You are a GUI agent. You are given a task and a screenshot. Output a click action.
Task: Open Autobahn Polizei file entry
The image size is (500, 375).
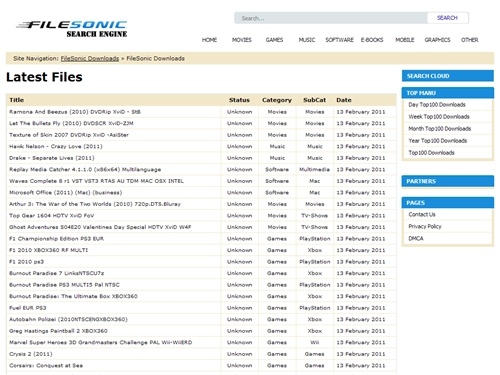click(68, 319)
